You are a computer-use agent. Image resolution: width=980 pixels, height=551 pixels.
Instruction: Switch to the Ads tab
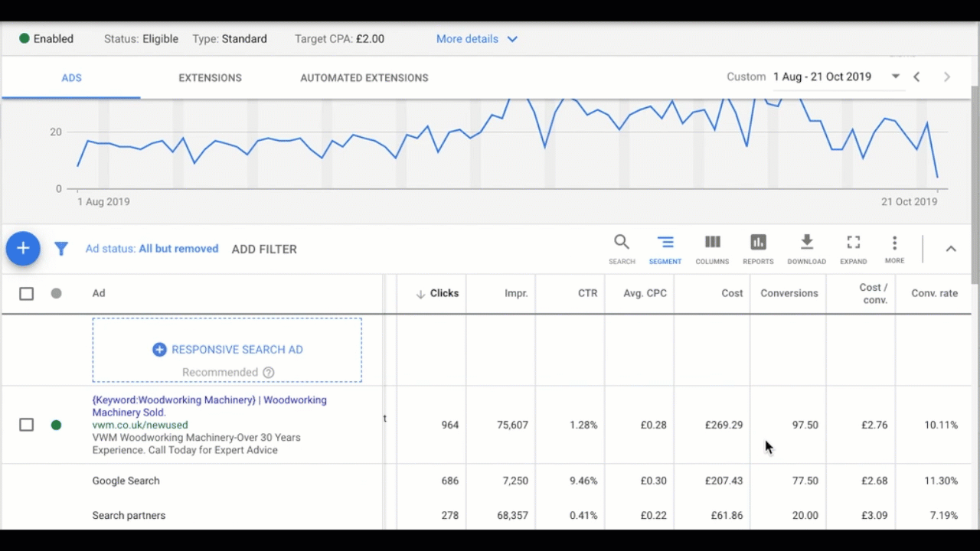(71, 78)
